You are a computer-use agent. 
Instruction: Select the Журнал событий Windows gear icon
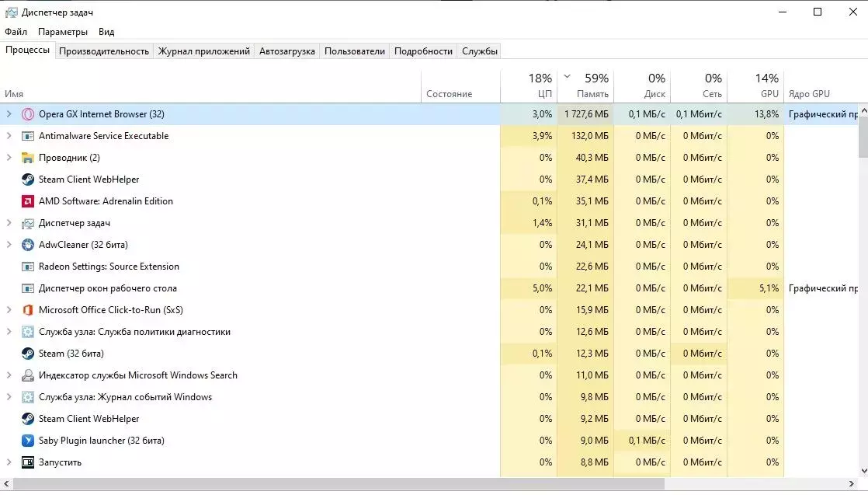coord(28,397)
